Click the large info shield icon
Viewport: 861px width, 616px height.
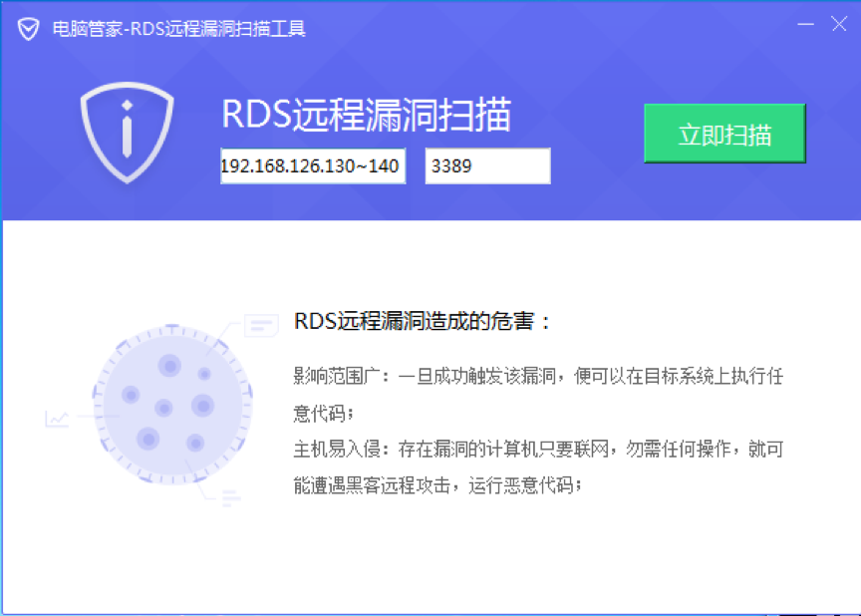coord(127,133)
